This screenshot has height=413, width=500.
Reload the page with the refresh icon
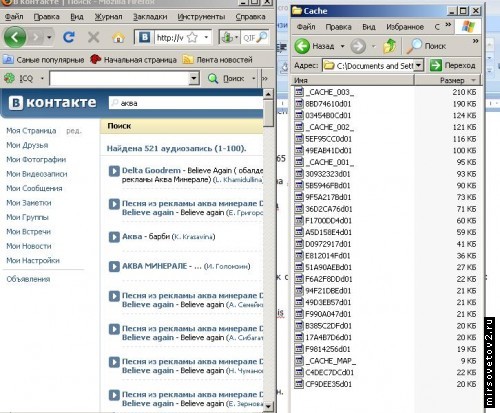(69, 37)
